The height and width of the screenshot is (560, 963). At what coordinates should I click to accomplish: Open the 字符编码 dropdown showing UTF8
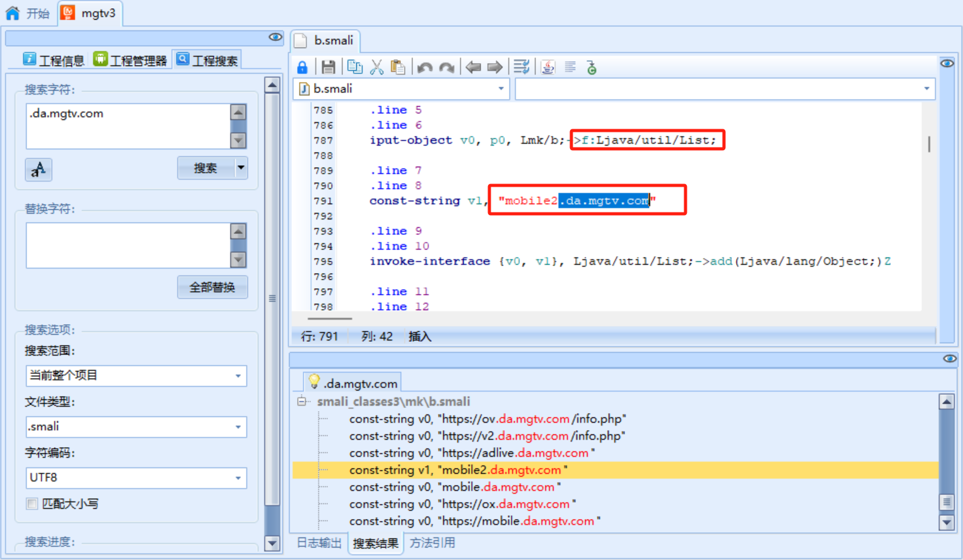coord(136,477)
